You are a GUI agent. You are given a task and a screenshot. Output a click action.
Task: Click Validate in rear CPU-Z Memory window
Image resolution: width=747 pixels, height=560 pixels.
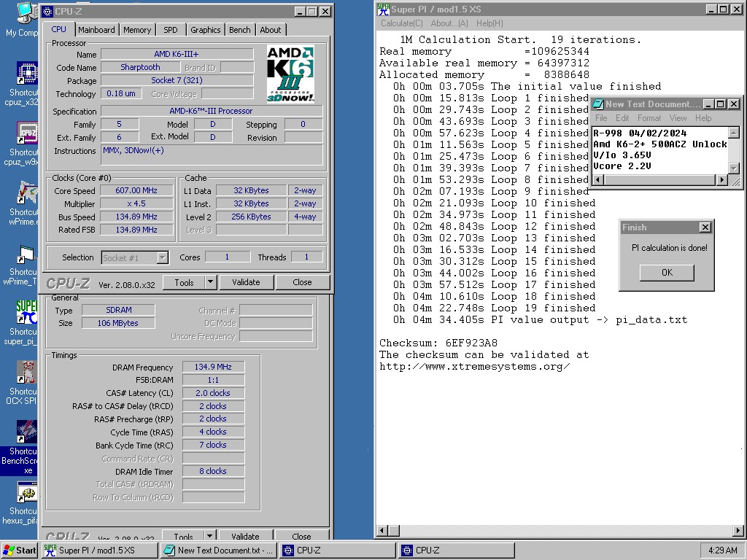(245, 536)
